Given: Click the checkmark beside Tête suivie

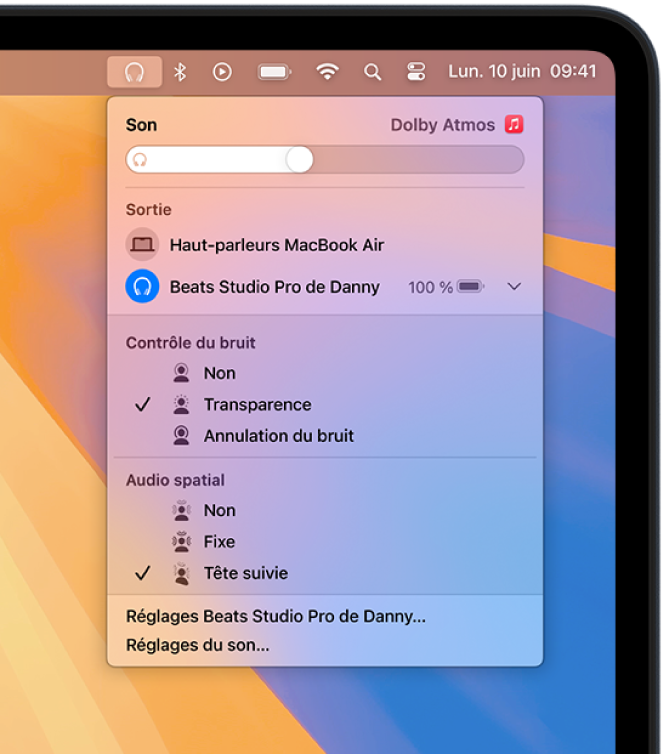Looking at the screenshot, I should (143, 573).
